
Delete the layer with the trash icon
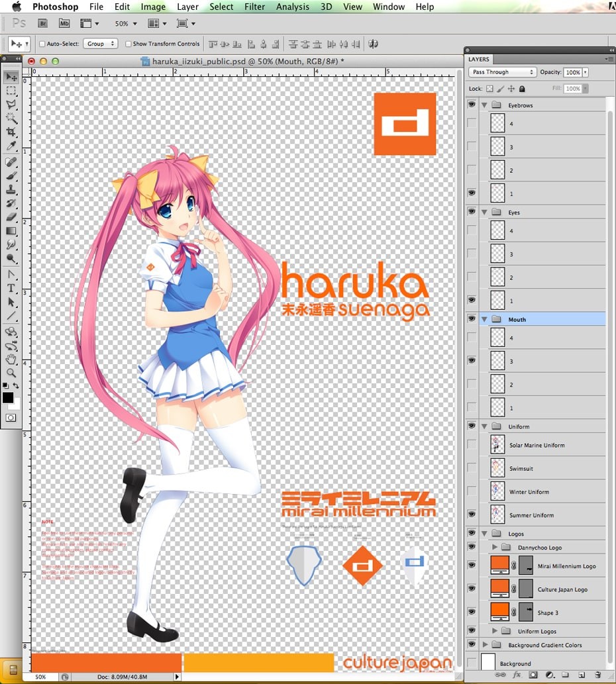click(x=598, y=675)
